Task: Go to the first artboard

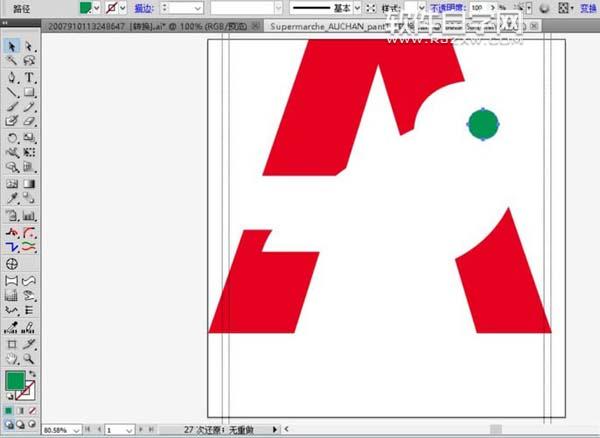Action: pos(88,430)
